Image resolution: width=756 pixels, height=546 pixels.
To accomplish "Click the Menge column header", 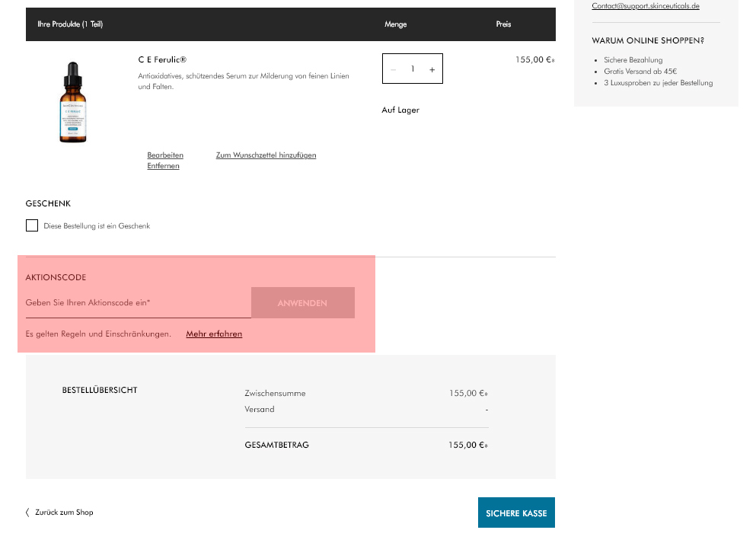I will (x=395, y=24).
